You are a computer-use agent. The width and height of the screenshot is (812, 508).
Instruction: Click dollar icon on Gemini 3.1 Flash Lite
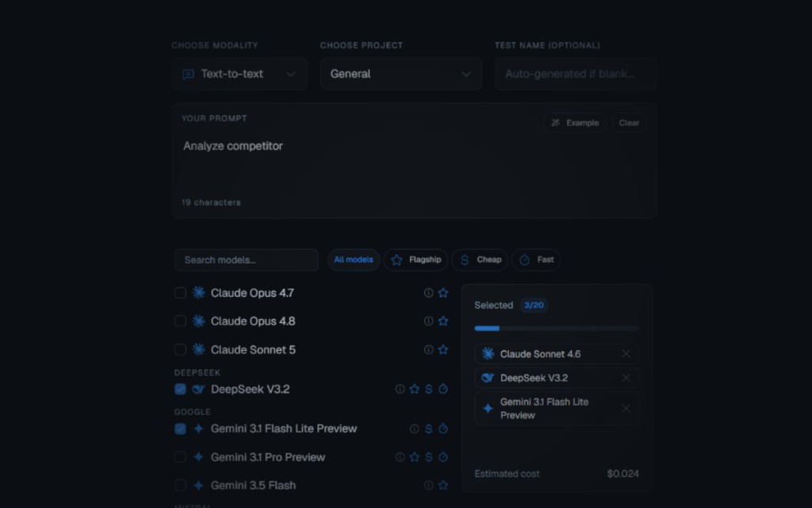(x=429, y=429)
